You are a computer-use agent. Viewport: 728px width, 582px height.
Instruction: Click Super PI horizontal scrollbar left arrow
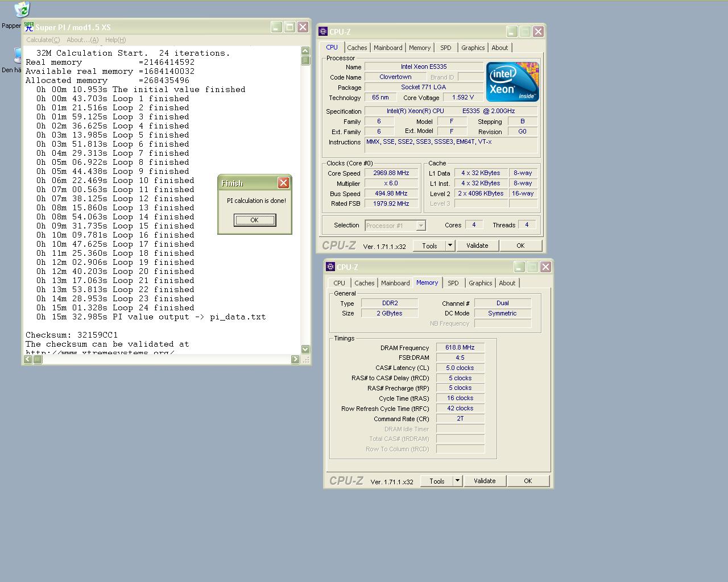pos(28,359)
